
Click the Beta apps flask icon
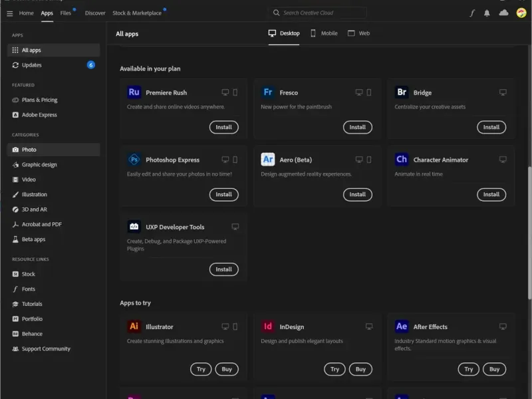point(15,239)
